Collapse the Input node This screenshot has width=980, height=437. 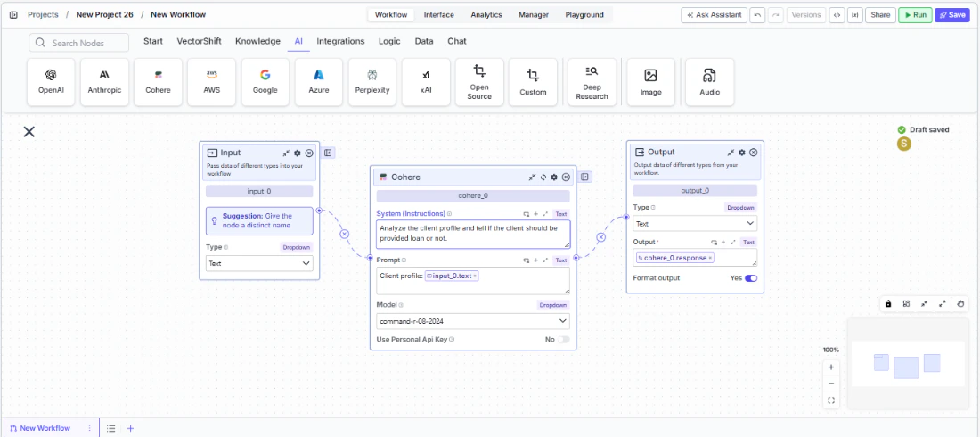point(286,153)
